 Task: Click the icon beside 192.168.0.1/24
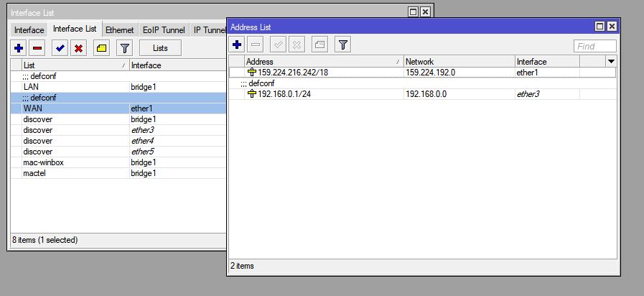point(252,94)
